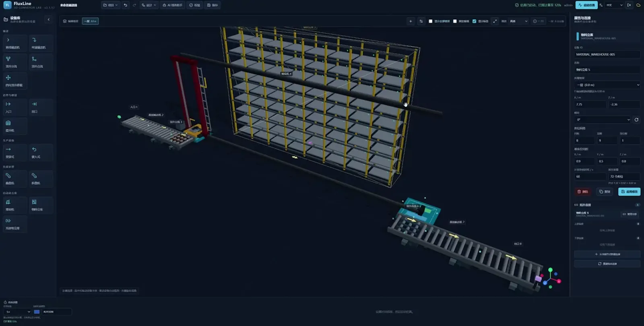The image size is (644, 326).
Task: Click the validate button with checkmark icon
Action: coord(195,5)
